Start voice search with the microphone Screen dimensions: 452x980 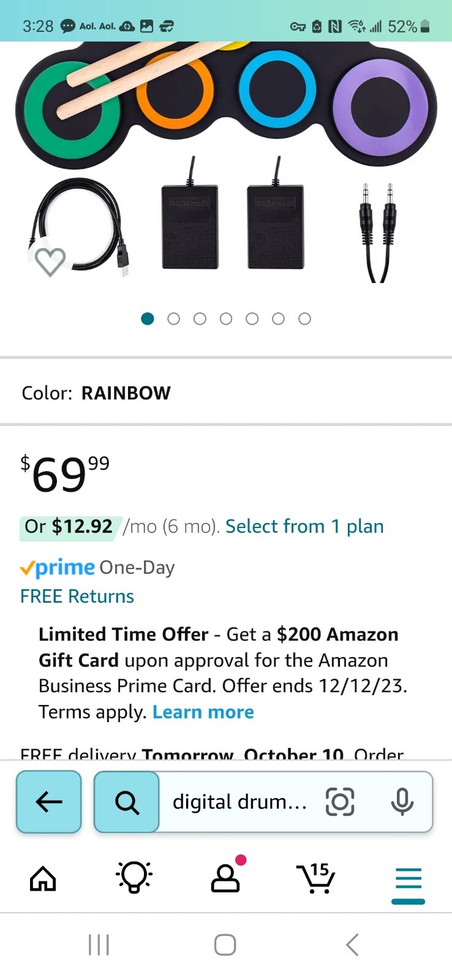402,802
